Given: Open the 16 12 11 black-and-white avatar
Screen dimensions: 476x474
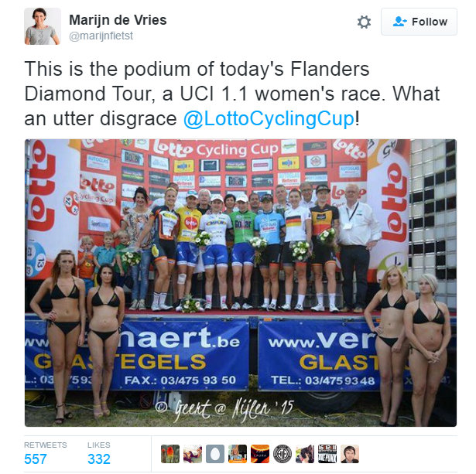Looking at the screenshot, I should pyautogui.click(x=327, y=454).
